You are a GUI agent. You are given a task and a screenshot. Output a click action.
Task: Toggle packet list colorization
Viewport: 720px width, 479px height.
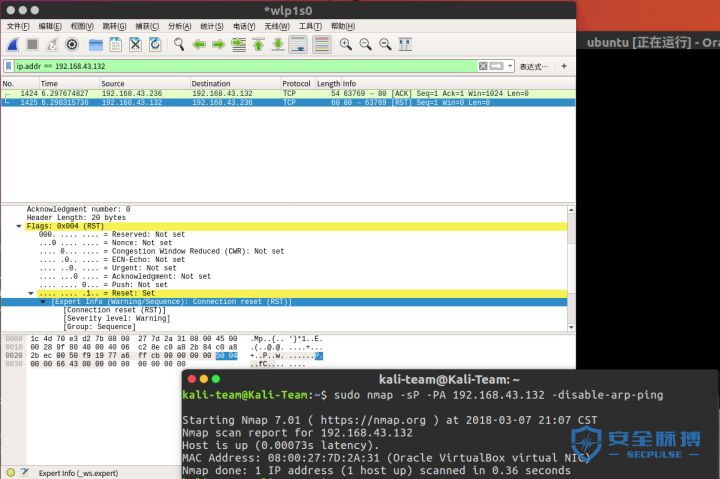[x=322, y=45]
